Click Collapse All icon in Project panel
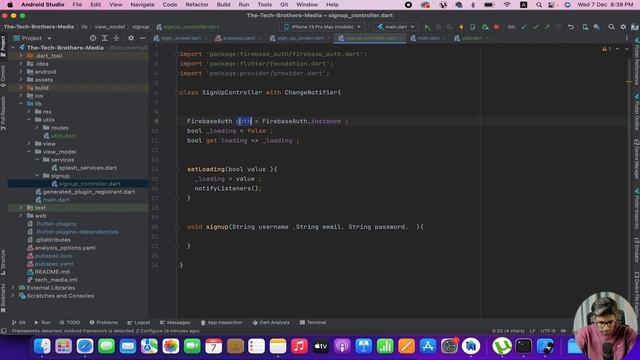The width and height of the screenshot is (640, 360). (x=116, y=38)
